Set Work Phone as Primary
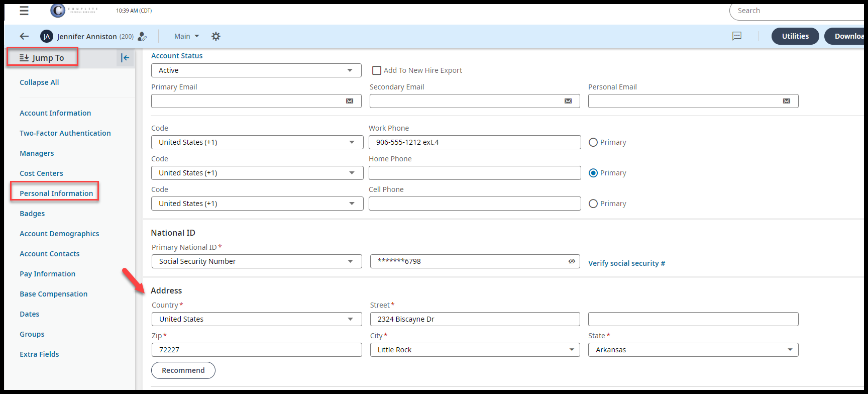 [x=593, y=142]
